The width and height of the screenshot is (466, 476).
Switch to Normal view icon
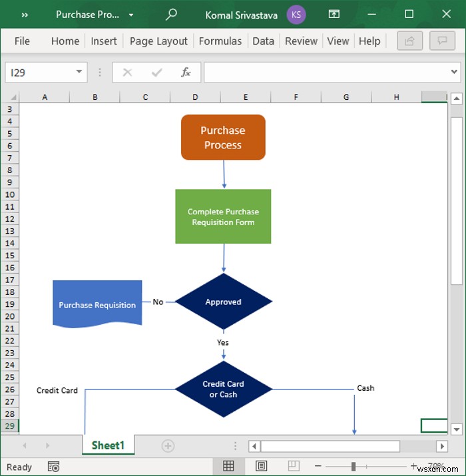tap(228, 466)
